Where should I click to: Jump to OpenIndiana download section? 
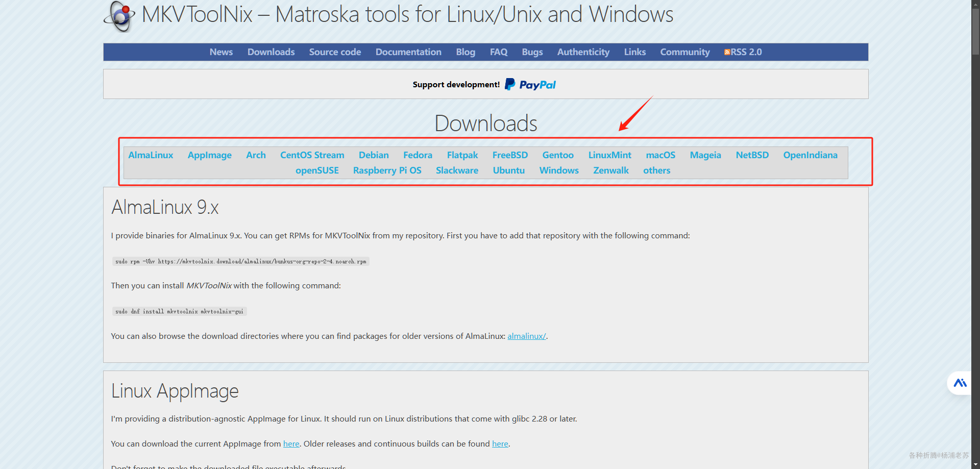(x=811, y=155)
